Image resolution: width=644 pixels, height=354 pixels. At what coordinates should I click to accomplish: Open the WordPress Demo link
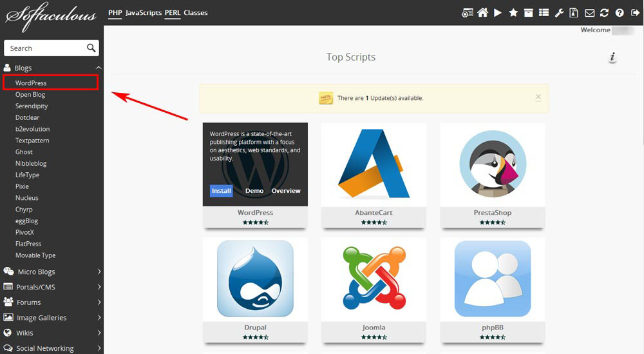(x=254, y=191)
